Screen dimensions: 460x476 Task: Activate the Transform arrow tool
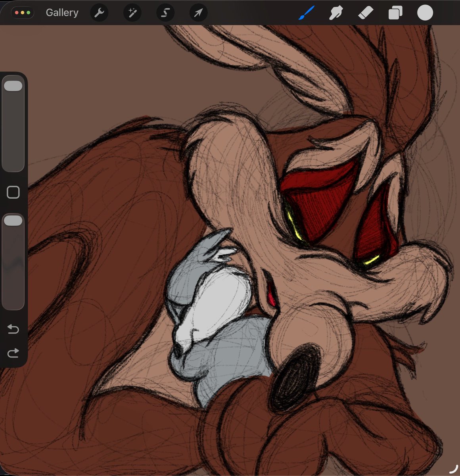tap(198, 13)
